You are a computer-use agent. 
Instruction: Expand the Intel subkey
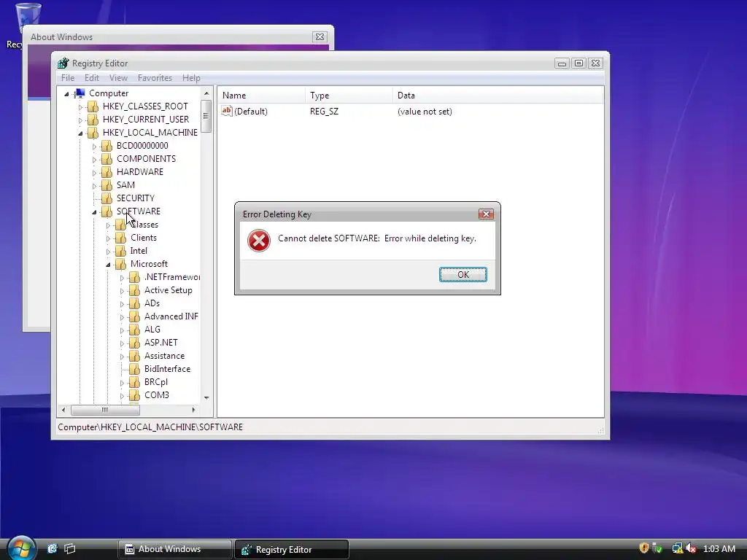[x=108, y=252]
